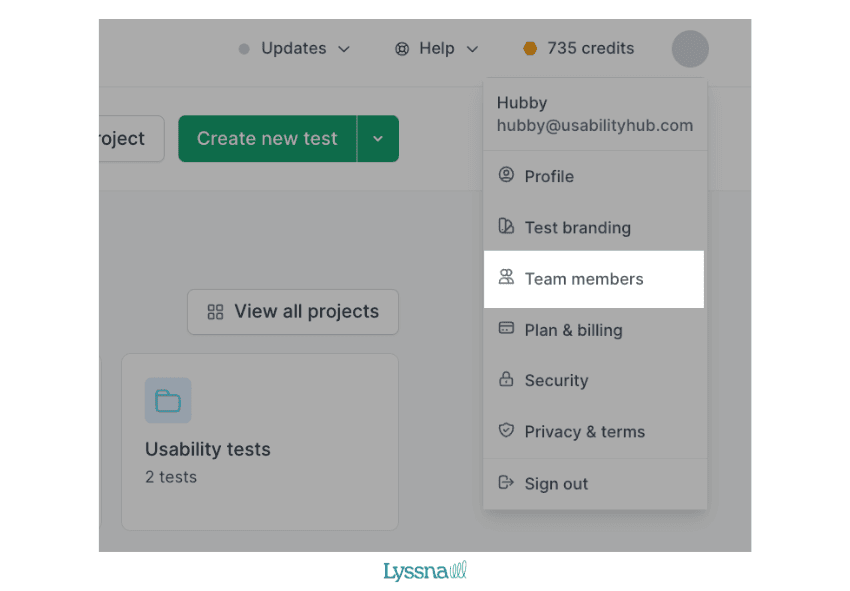Click the Test branding swatch icon

[506, 227]
